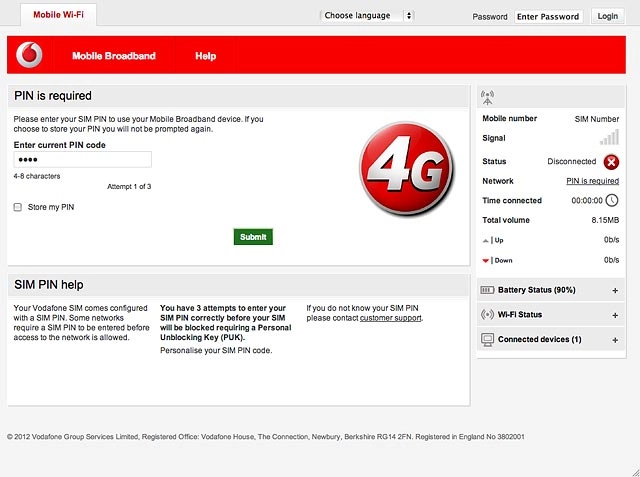Open the Choose language dropdown
Screen dimensions: 640x477
coord(367,16)
